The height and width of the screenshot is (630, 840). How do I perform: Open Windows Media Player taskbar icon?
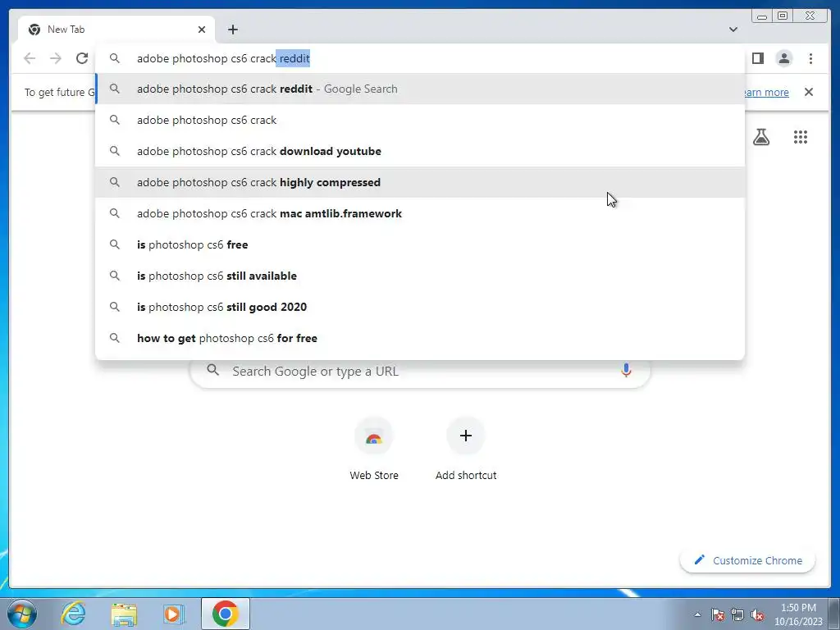tap(173, 614)
